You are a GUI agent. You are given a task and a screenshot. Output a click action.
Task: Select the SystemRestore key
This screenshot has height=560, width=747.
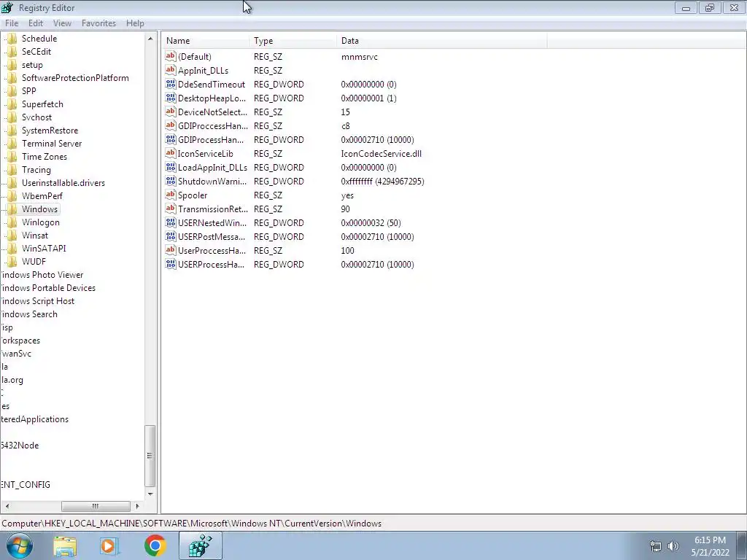pyautogui.click(x=50, y=131)
